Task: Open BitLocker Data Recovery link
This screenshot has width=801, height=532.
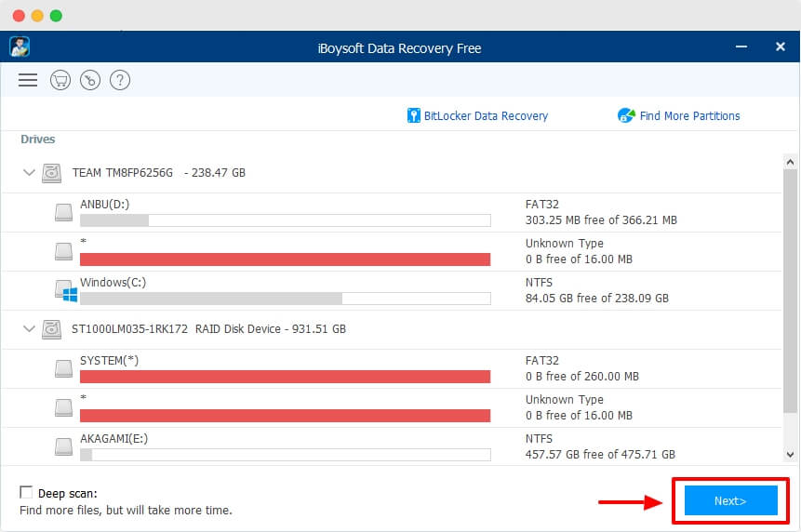Action: click(x=486, y=116)
